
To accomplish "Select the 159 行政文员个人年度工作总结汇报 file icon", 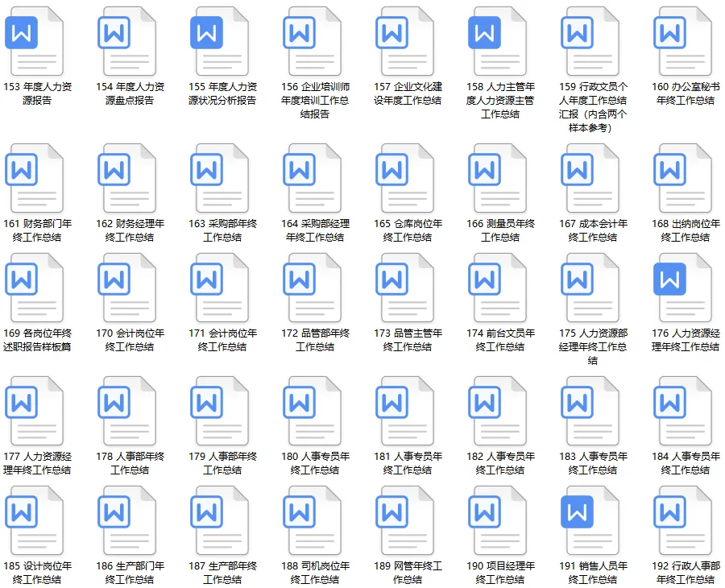I will 590,41.
